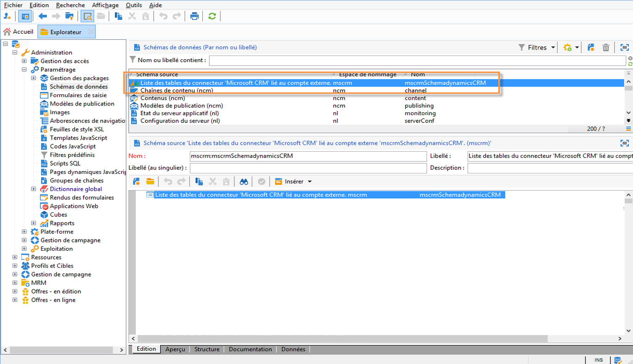
Task: Click the Nom field containing mscrm:mscrmSchemadynamicsCRM
Action: 308,156
